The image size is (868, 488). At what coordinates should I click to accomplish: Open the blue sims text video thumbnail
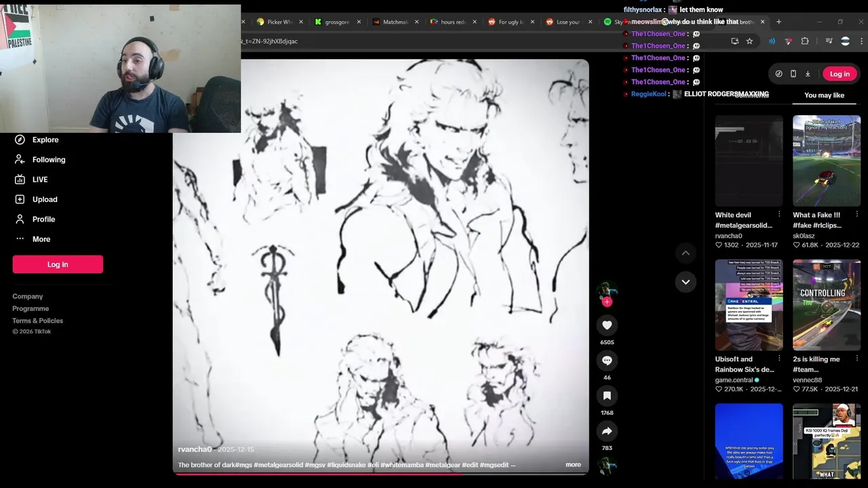749,441
